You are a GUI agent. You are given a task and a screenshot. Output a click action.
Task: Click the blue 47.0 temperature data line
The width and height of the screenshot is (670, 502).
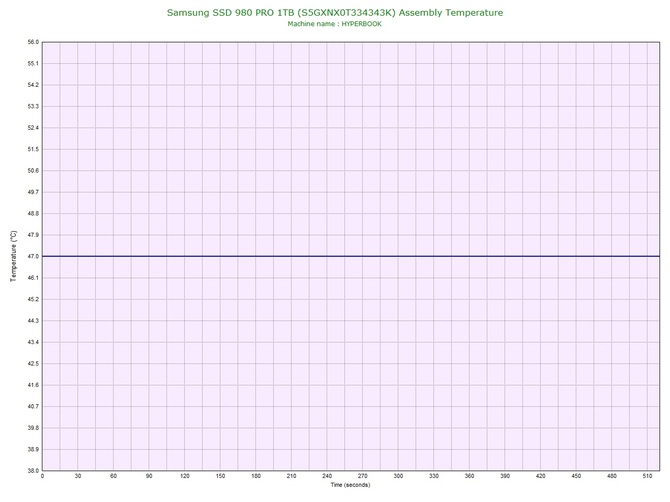[351, 256]
